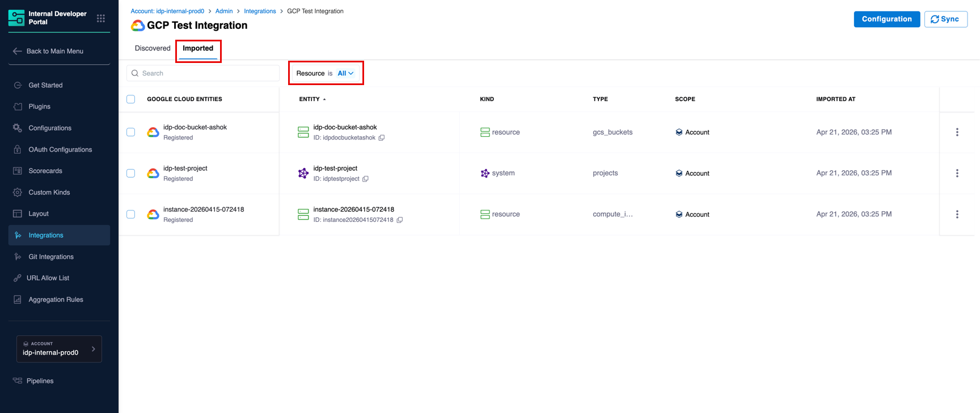Open the Resource is All filter dropdown

tap(326, 73)
